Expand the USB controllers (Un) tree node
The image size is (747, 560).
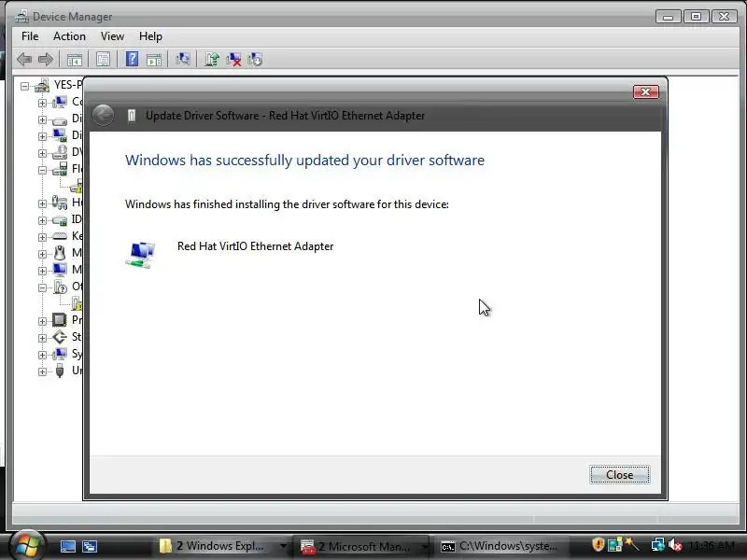[x=42, y=371]
